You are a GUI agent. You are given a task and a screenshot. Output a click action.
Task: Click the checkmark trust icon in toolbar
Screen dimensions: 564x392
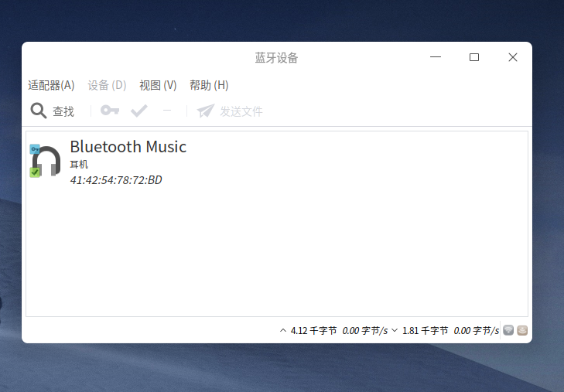click(x=139, y=111)
